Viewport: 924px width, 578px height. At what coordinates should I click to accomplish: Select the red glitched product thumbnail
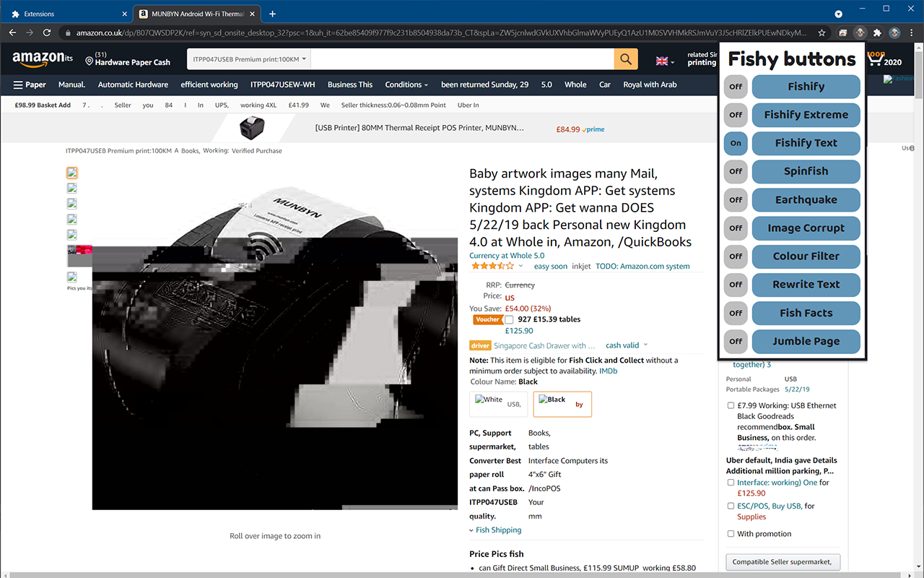click(x=79, y=254)
